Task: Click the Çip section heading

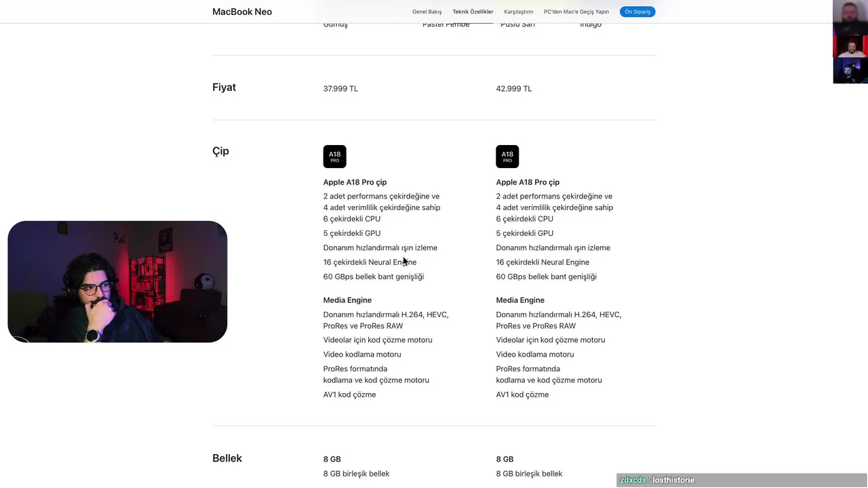Action: coord(220,151)
